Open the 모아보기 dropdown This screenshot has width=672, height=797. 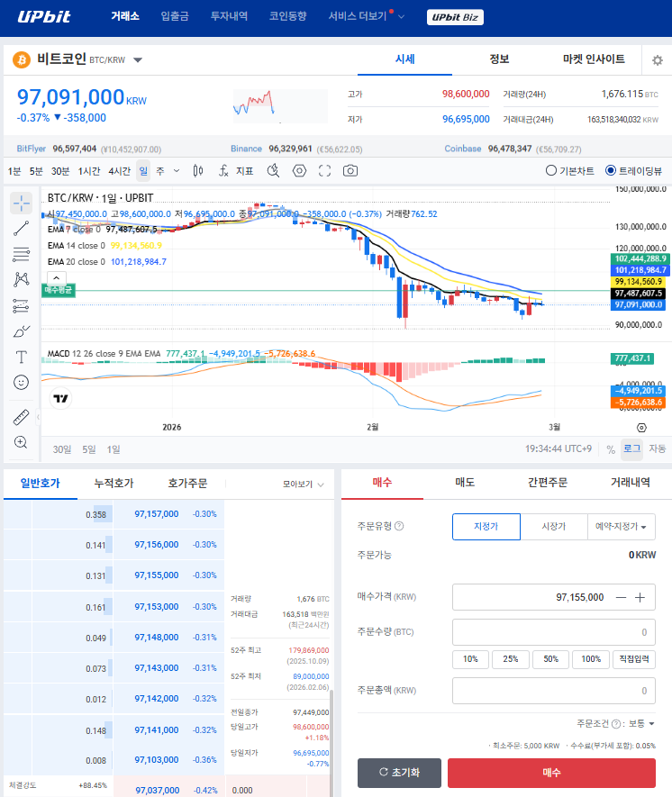click(x=303, y=485)
